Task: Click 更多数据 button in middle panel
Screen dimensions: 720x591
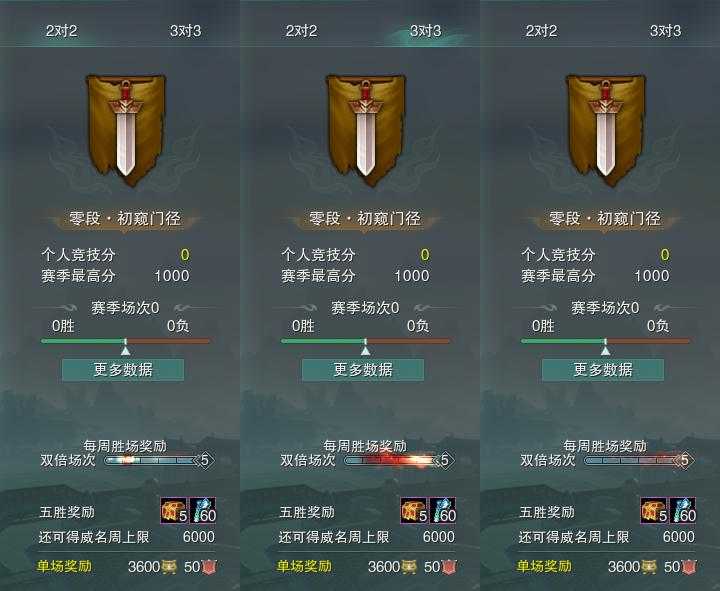Action: [363, 370]
